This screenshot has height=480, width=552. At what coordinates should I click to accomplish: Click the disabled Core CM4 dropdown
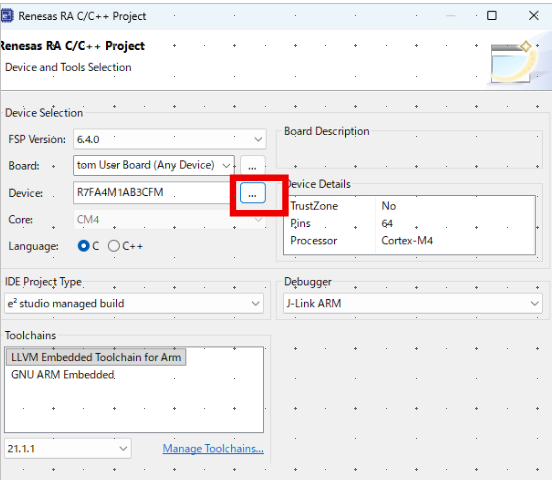[x=169, y=219]
